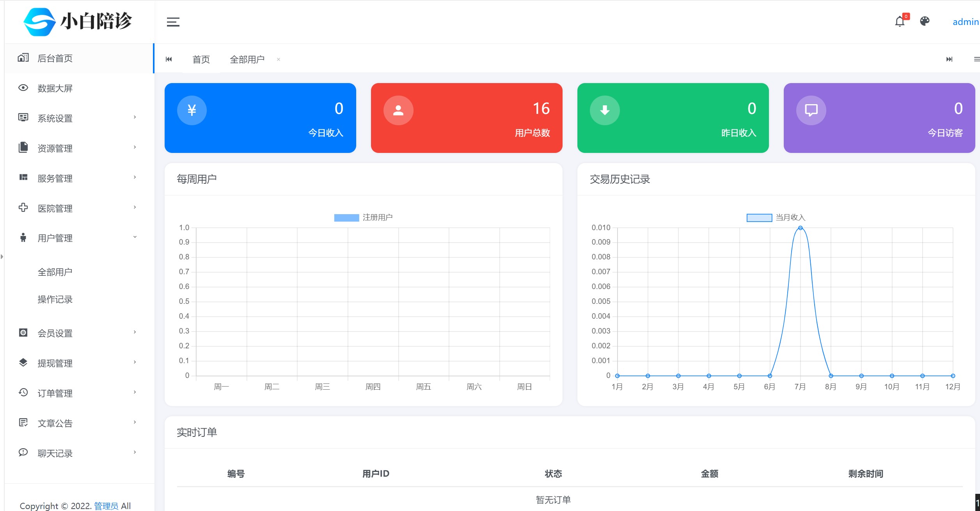Screen dimensions: 980x511
Task: Click the 暂无订单 empty table message
Action: pos(553,500)
